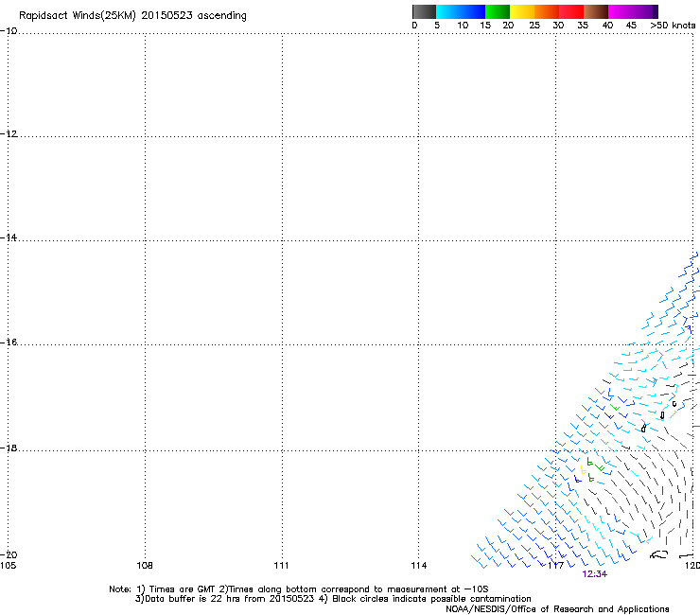
Task: Click the legend label 40
Action: pos(607,26)
